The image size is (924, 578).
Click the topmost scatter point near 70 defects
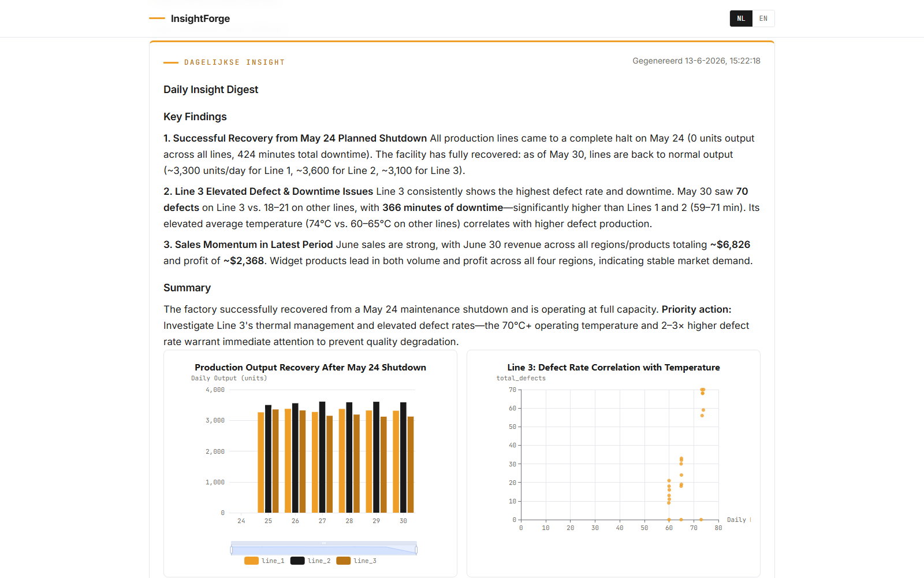pos(702,390)
